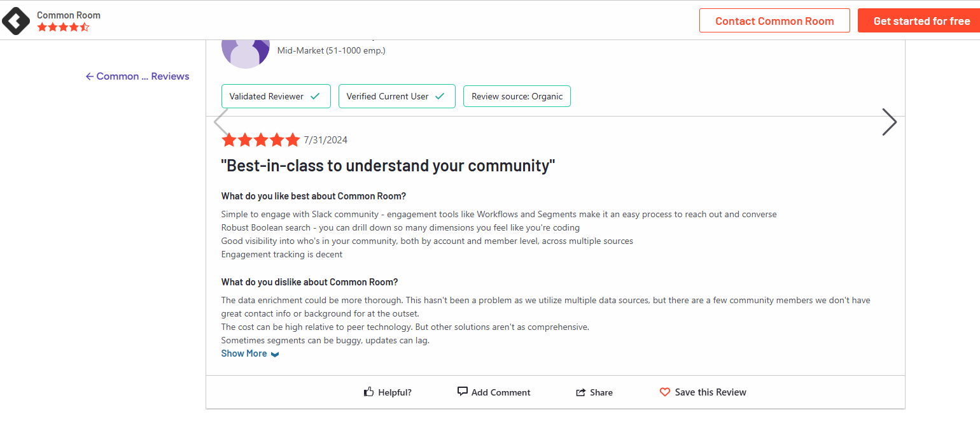This screenshot has height=428, width=980.
Task: Click the Engagement tracking is decent line
Action: pos(282,254)
